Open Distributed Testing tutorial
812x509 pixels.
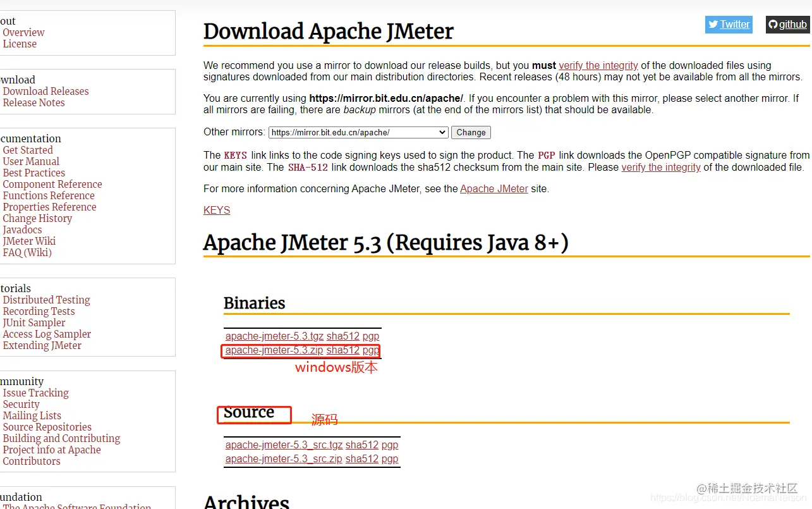pos(46,300)
